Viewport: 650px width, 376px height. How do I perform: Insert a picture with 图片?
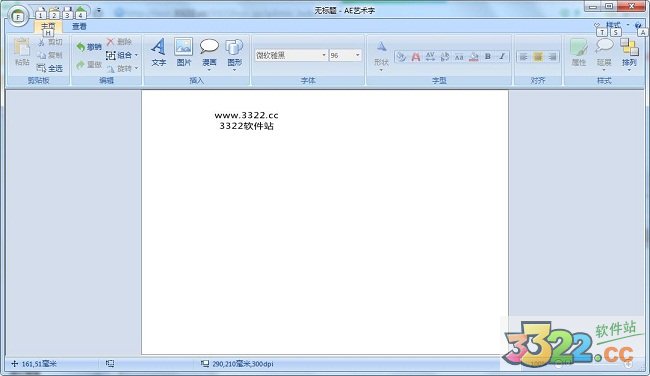pyautogui.click(x=184, y=52)
